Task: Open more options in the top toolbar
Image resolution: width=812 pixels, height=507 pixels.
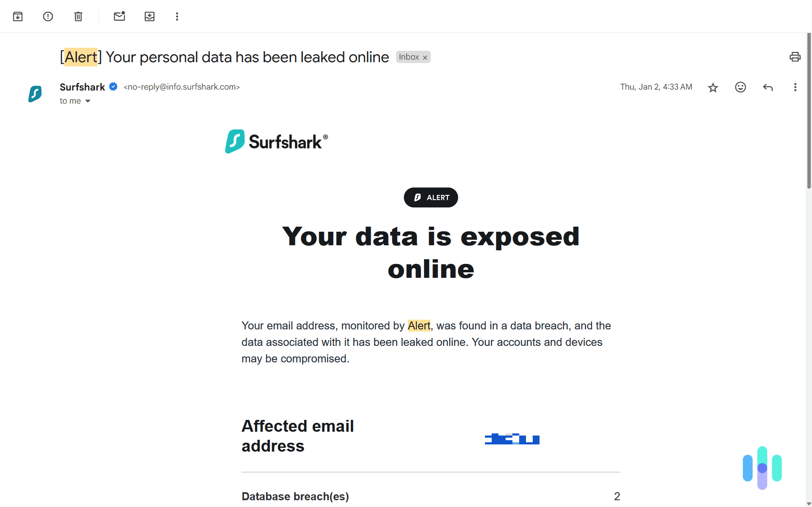Action: 177,16
